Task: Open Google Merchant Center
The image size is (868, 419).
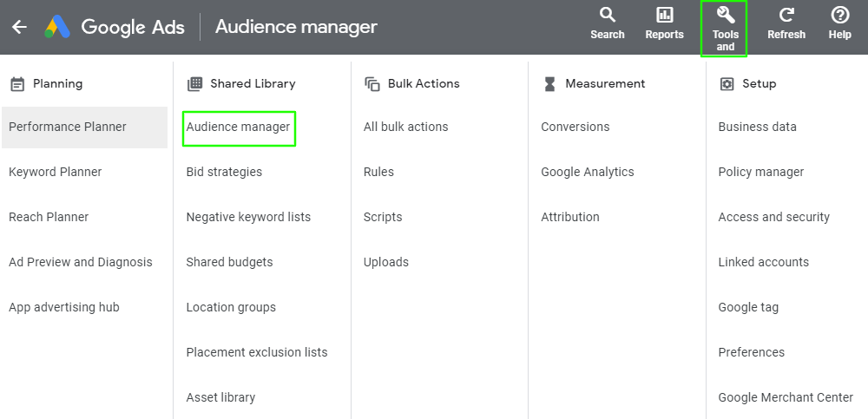Action: (786, 397)
